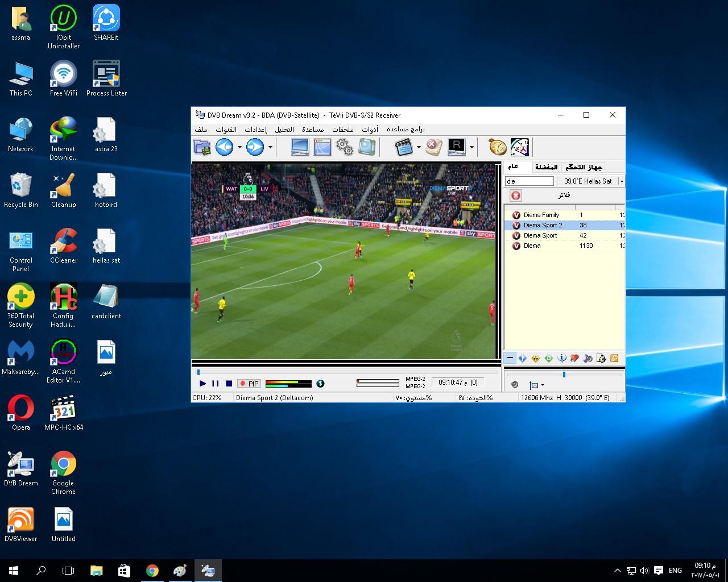Toggle the PIP record button
The height and width of the screenshot is (582, 728).
[x=249, y=384]
